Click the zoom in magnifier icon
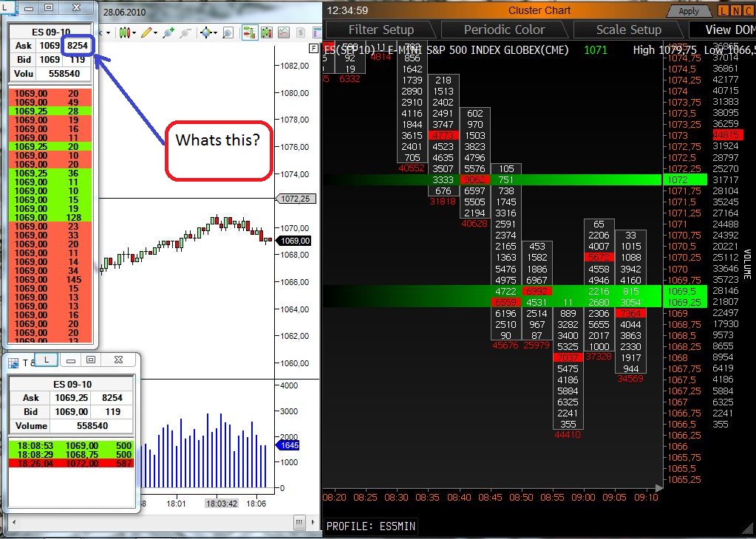This screenshot has height=539, width=756. click(168, 33)
